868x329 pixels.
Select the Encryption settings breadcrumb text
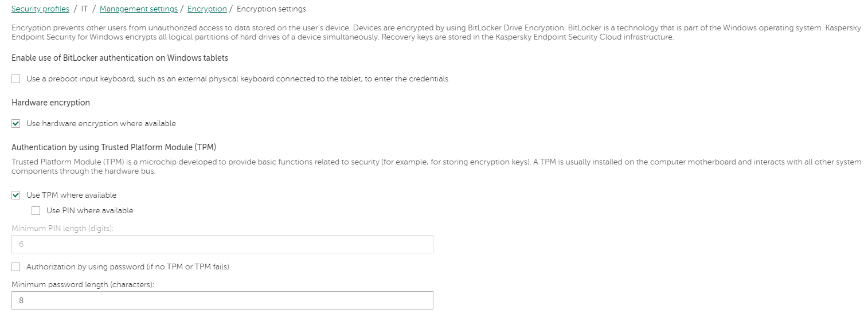[x=271, y=9]
